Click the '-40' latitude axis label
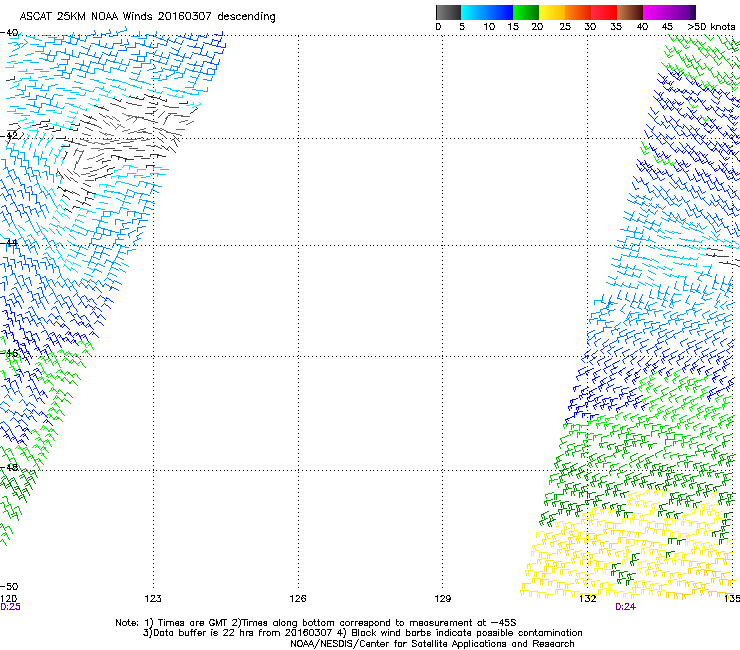The image size is (740, 650). point(9,33)
